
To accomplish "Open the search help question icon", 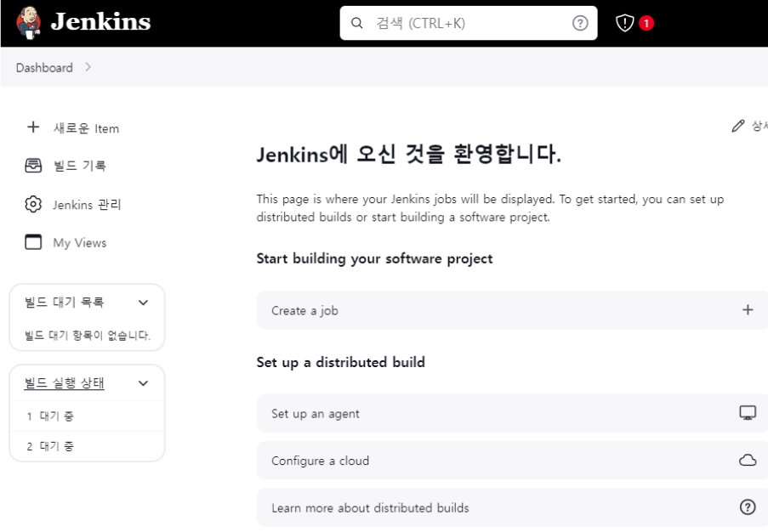I will (x=580, y=23).
